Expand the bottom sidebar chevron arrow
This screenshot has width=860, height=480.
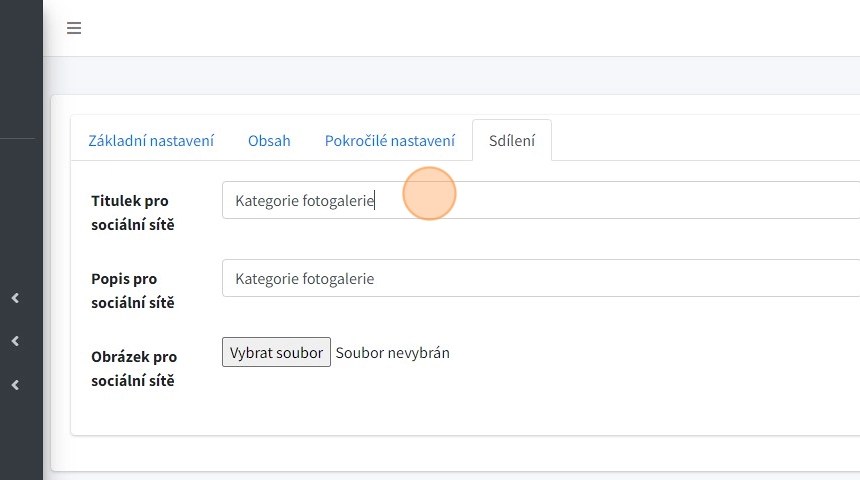pyautogui.click(x=15, y=385)
